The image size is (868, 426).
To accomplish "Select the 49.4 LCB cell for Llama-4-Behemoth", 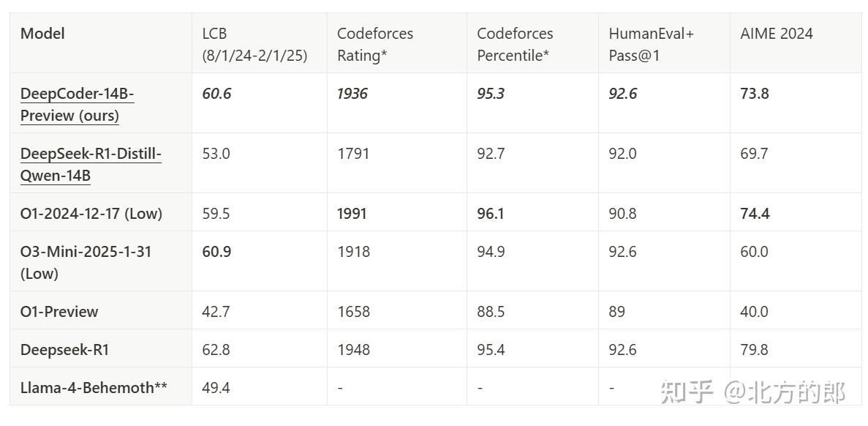I will pos(216,387).
